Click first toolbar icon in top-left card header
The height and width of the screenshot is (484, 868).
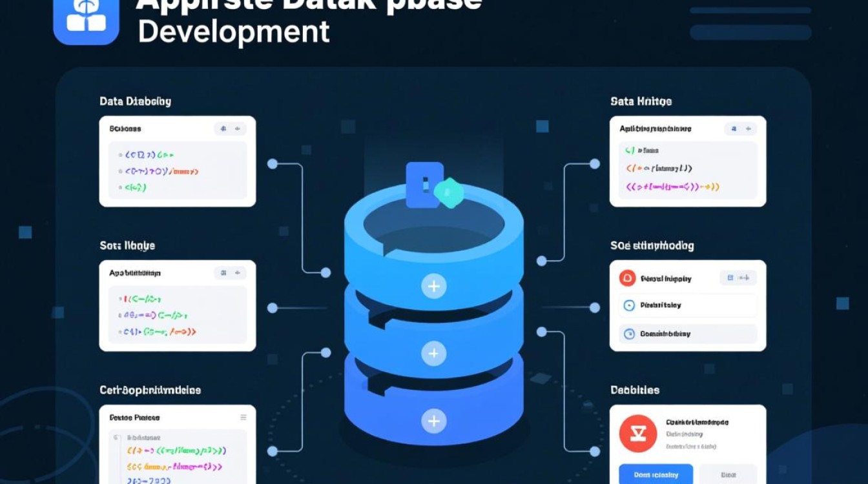click(223, 129)
